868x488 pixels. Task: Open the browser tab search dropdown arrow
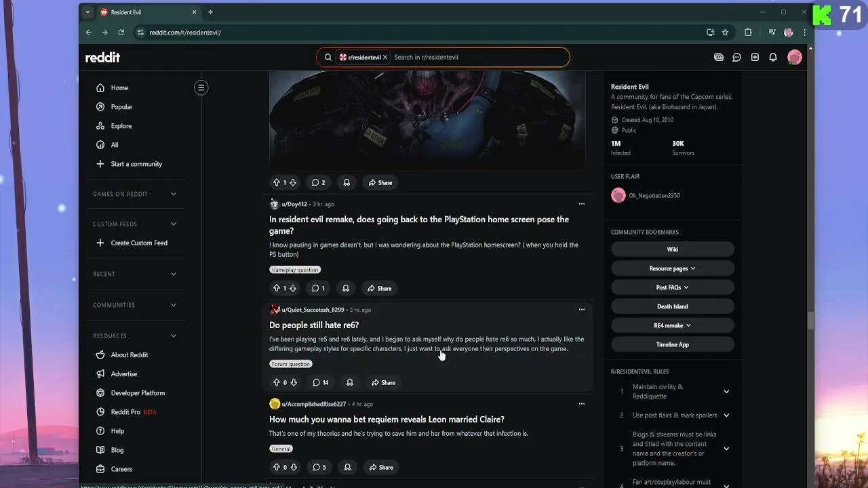tap(87, 12)
